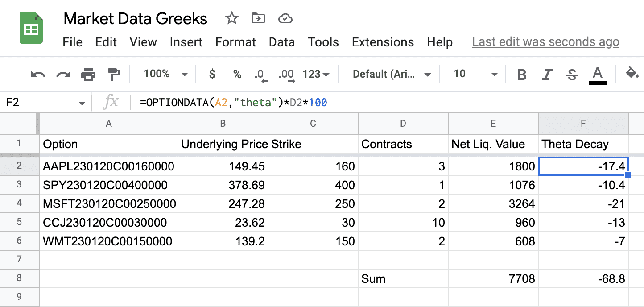The image size is (644, 307).
Task: Select column E header
Action: tap(493, 124)
